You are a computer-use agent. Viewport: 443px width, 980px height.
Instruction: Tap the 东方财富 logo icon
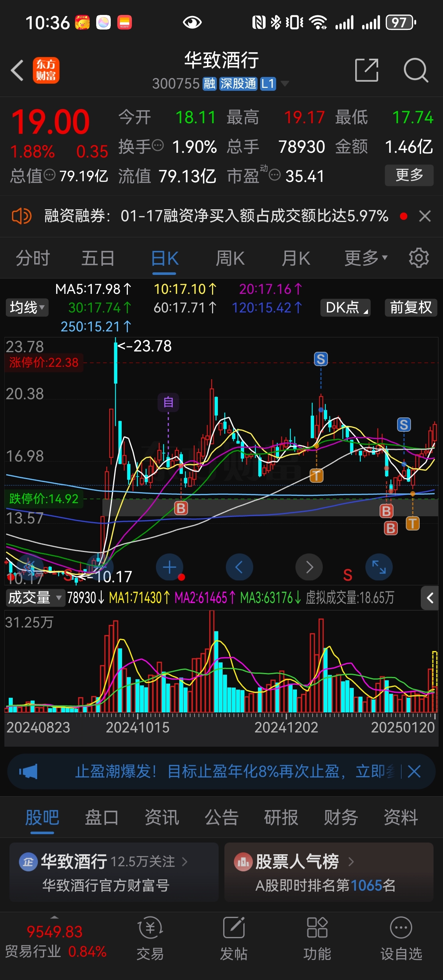pyautogui.click(x=46, y=70)
